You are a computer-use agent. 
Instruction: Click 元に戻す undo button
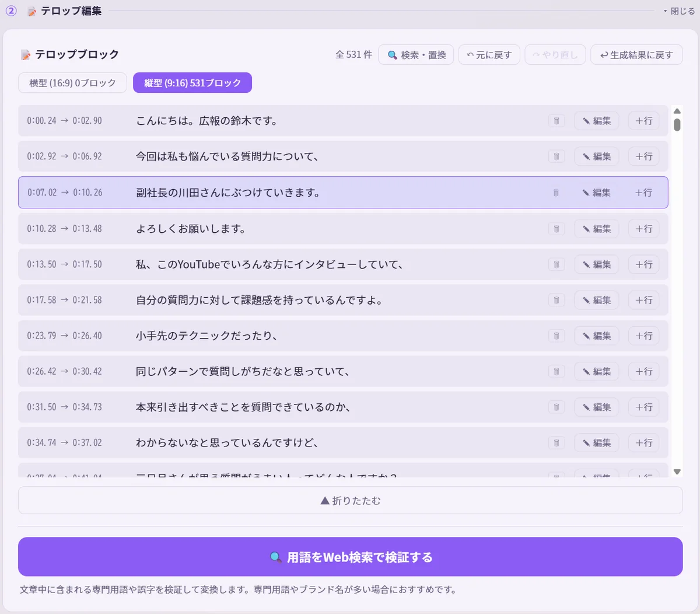click(489, 55)
